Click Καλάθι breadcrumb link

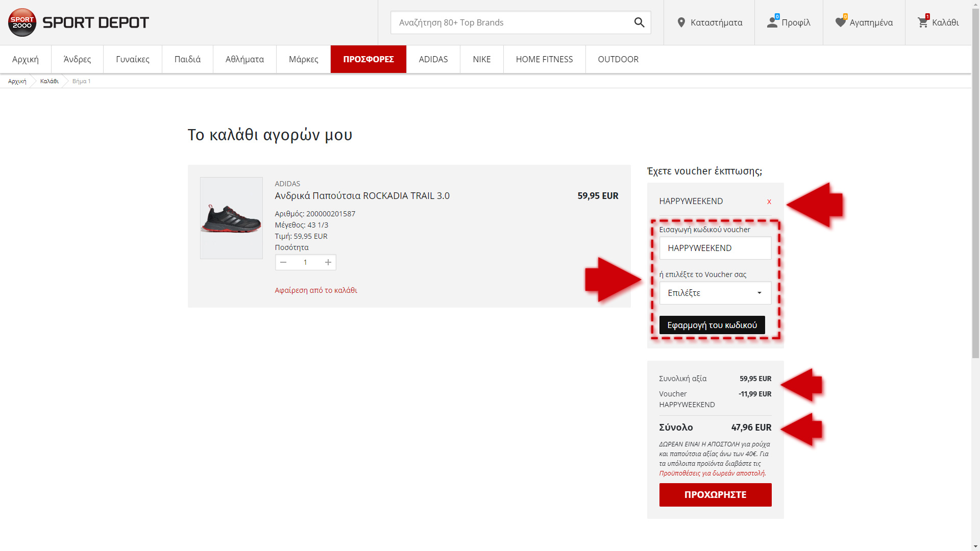tap(50, 81)
